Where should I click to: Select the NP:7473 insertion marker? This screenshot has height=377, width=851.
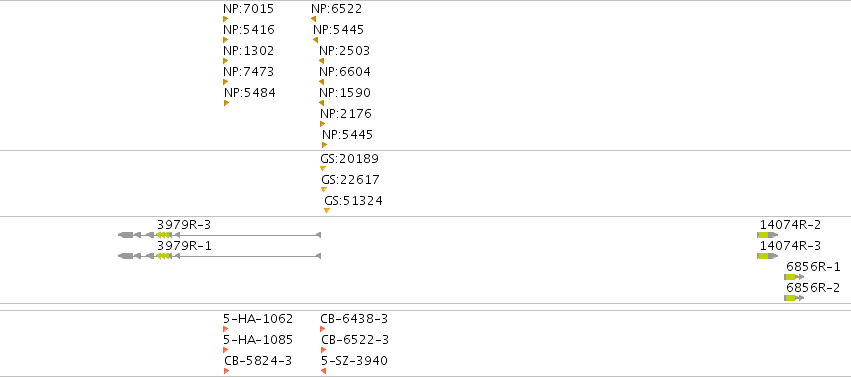(x=226, y=82)
